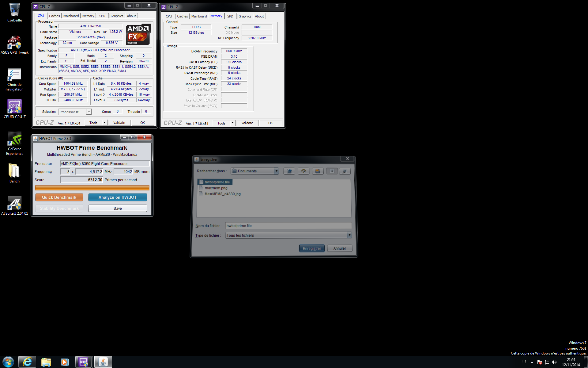Select maxmem.png in the file list

point(213,188)
